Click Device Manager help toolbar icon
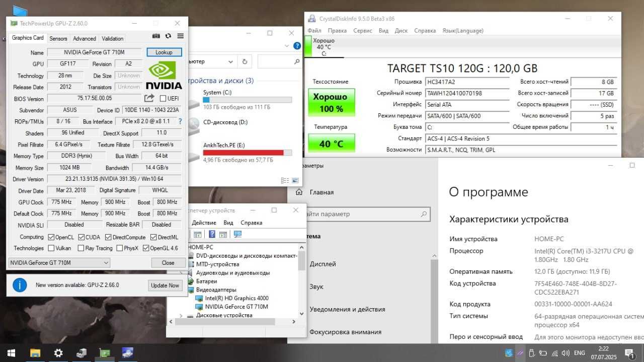 [212, 234]
